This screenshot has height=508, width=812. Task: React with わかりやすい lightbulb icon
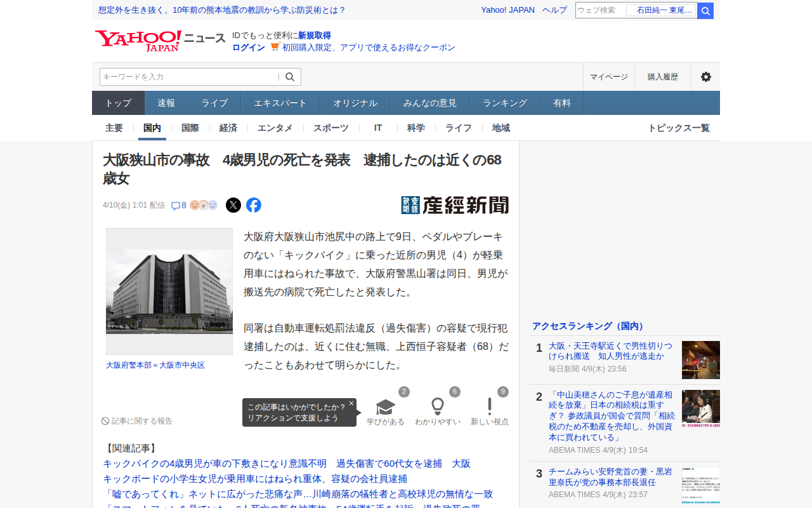tap(438, 407)
